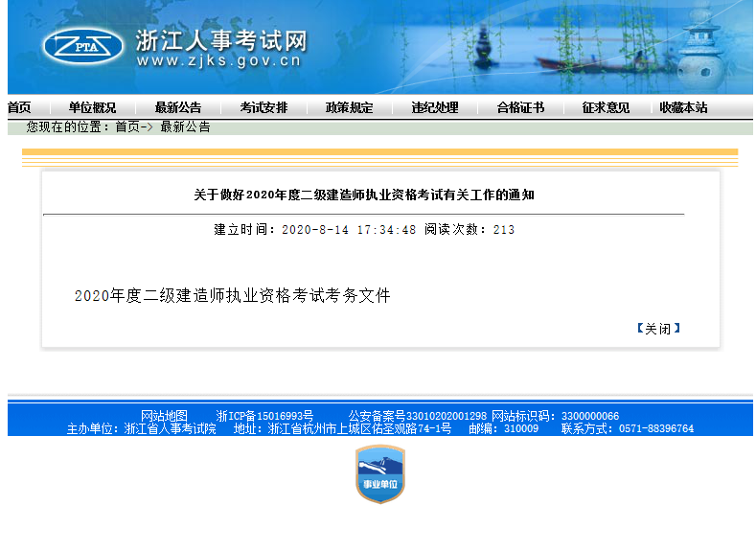Open the 网站地图 footer link

click(x=165, y=416)
